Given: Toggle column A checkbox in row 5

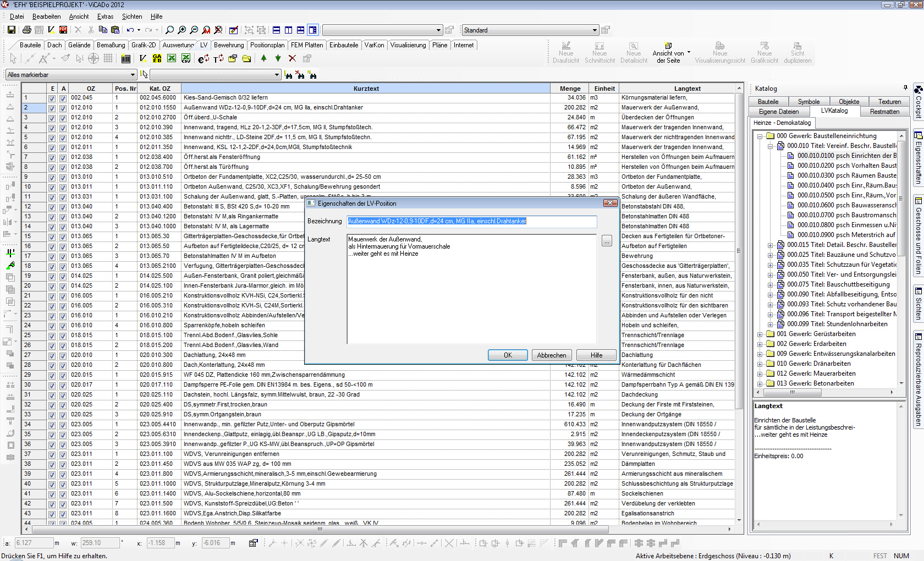Looking at the screenshot, I should [x=63, y=137].
